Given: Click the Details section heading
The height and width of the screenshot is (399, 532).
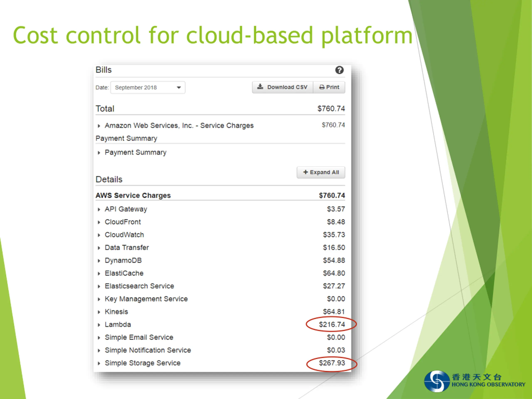Looking at the screenshot, I should pos(109,179).
